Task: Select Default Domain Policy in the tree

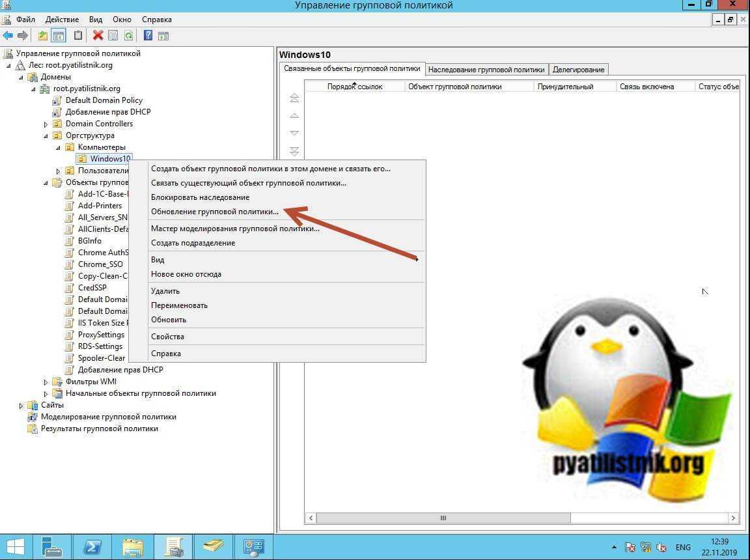Action: coord(104,100)
